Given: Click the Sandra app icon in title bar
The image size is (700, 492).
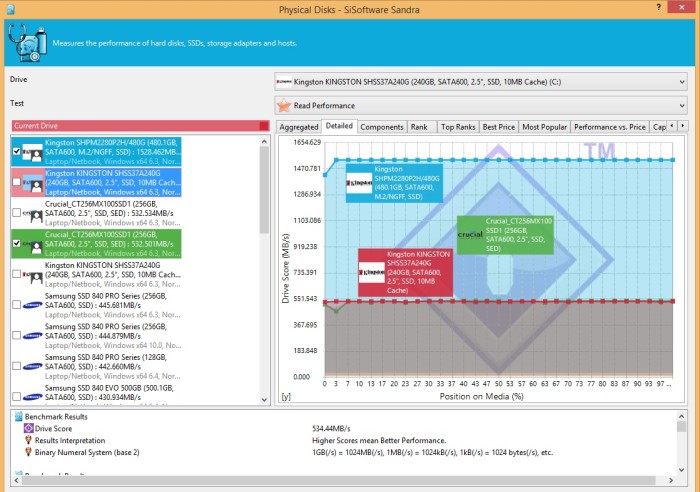Looking at the screenshot, I should pyautogui.click(x=11, y=9).
